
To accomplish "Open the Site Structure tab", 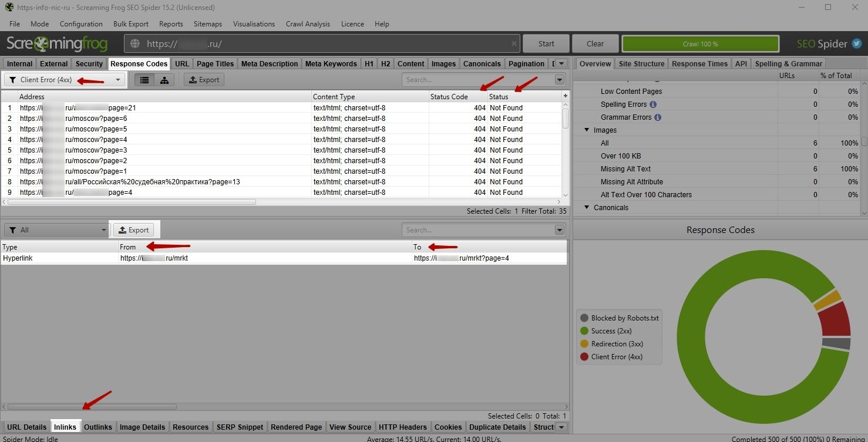I will click(x=641, y=63).
